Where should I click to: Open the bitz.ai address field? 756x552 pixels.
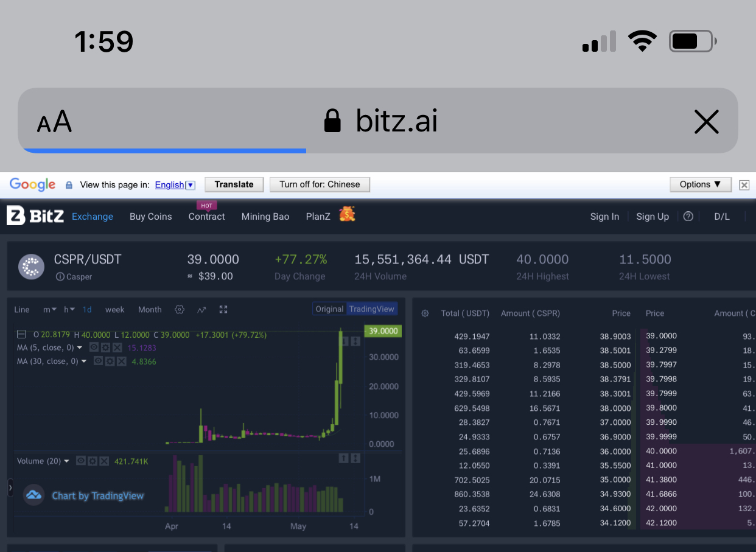(x=378, y=121)
